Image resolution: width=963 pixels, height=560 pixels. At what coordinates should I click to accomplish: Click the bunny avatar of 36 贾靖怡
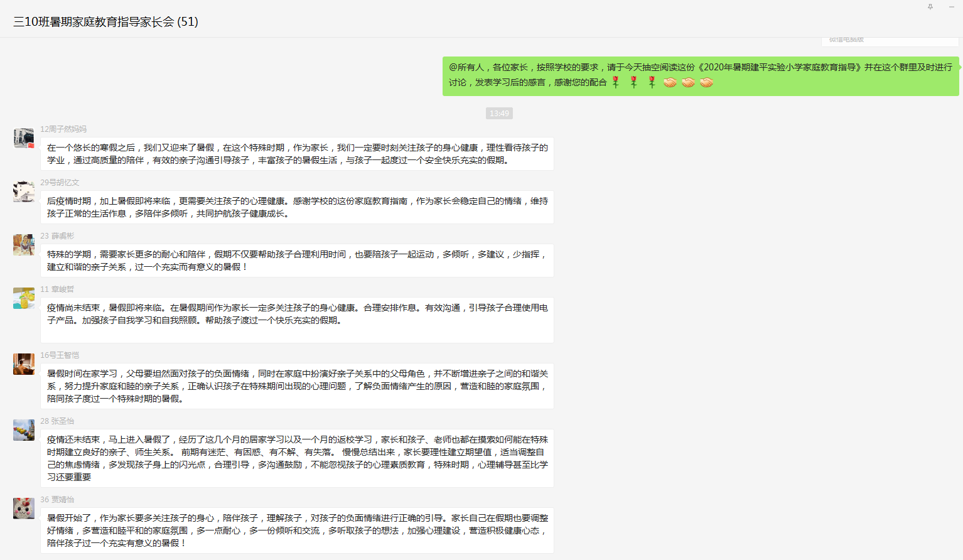point(24,509)
